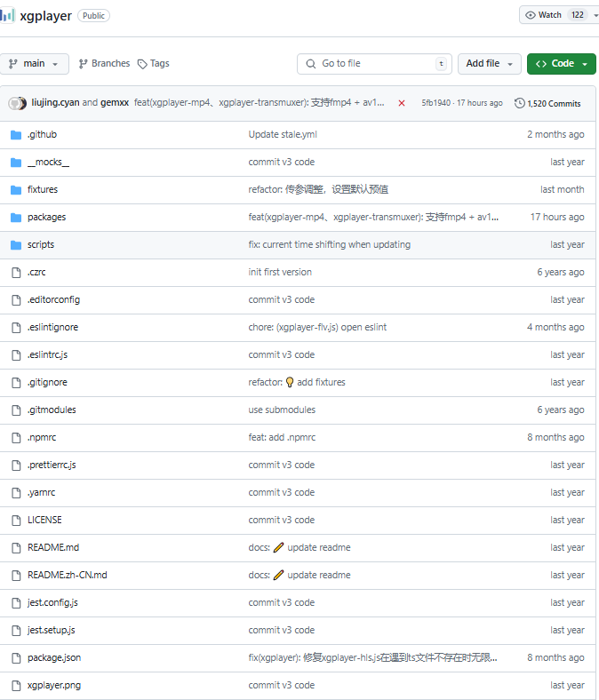Open the packages folder icon
The width and height of the screenshot is (599, 700).
click(16, 218)
